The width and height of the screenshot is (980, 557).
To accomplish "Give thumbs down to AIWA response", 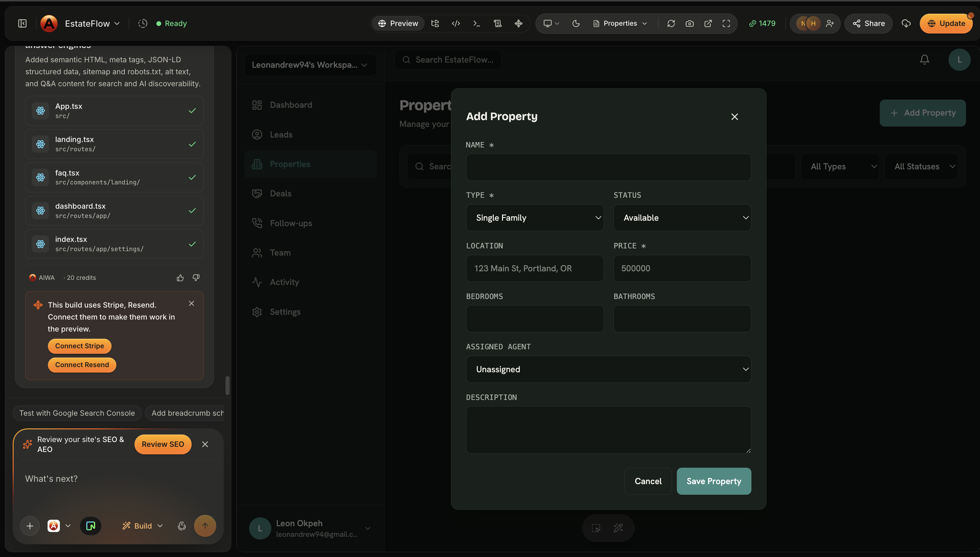I will 196,278.
